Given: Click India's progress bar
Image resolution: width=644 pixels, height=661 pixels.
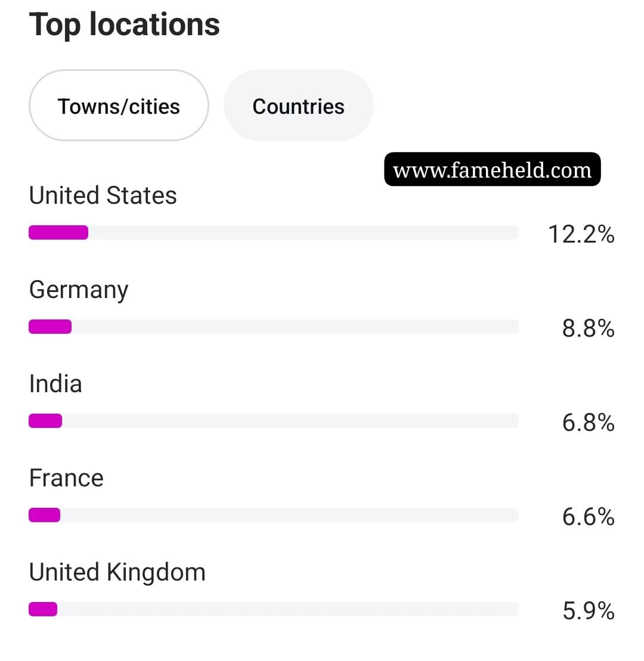Looking at the screenshot, I should (x=274, y=421).
